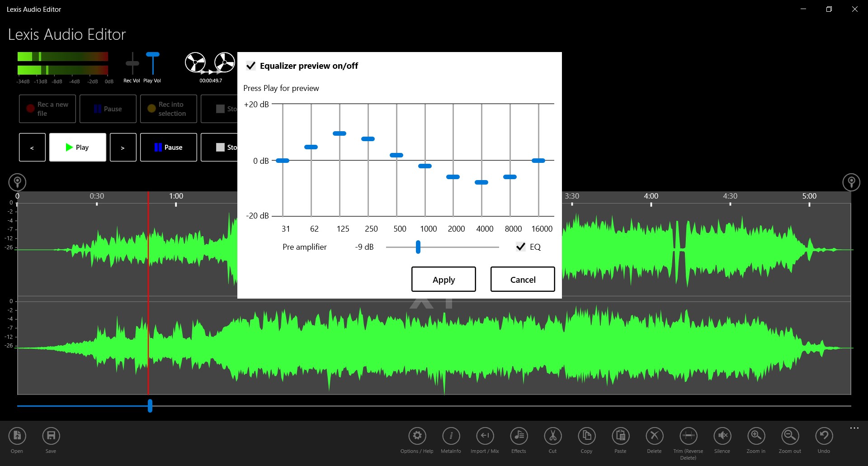Disable the EQ checkbox
868x466 pixels.
[x=521, y=247]
